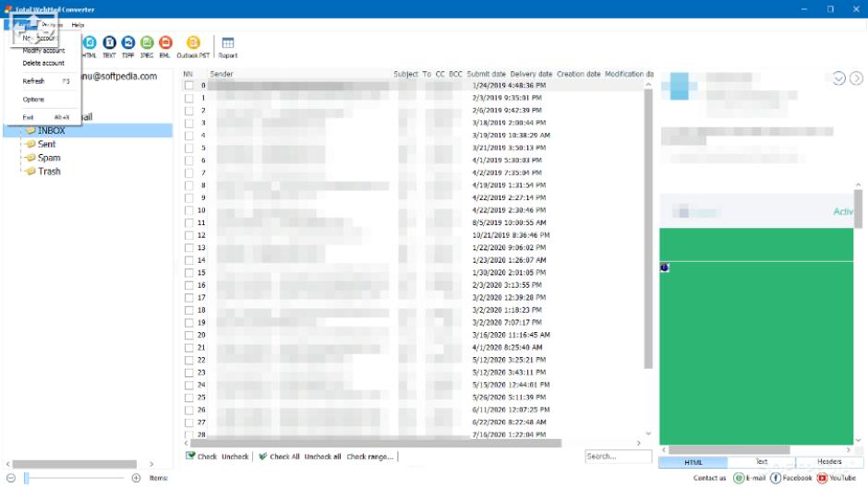Tick the checkbox for message 16
This screenshot has height=488, width=868.
[189, 285]
